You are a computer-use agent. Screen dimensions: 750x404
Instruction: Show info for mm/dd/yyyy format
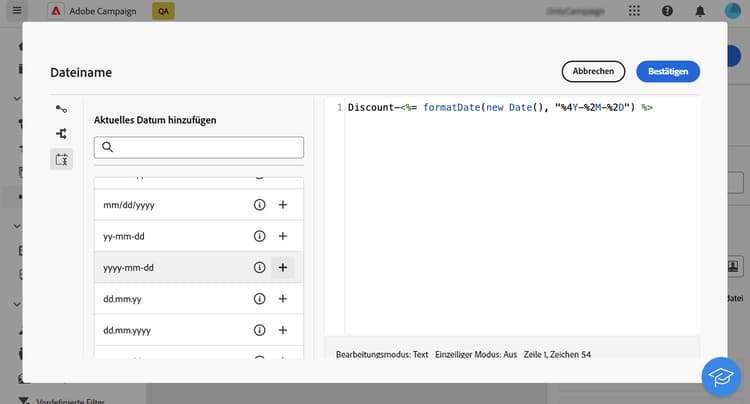(259, 205)
